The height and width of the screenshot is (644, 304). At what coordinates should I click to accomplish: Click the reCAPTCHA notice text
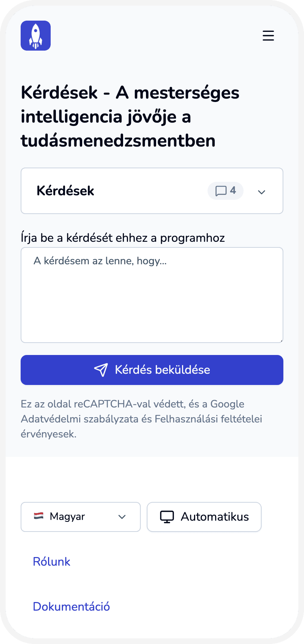click(x=141, y=419)
